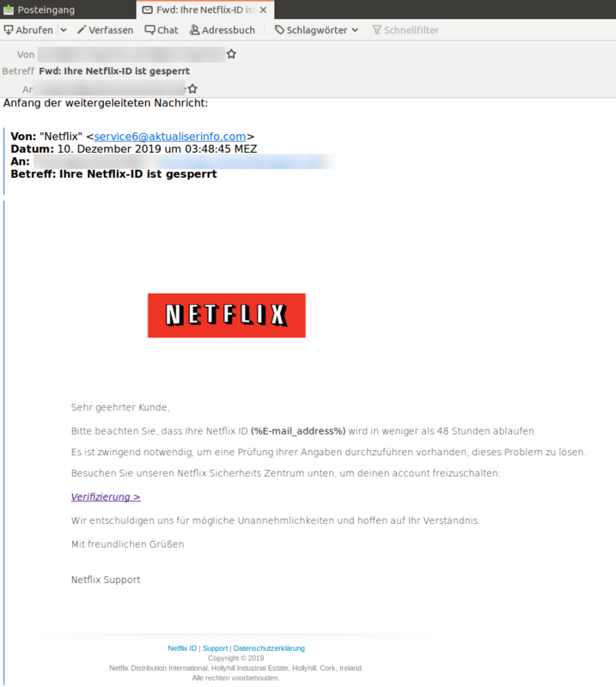Click the red Netflix logo image
The image size is (616, 687).
tap(226, 315)
